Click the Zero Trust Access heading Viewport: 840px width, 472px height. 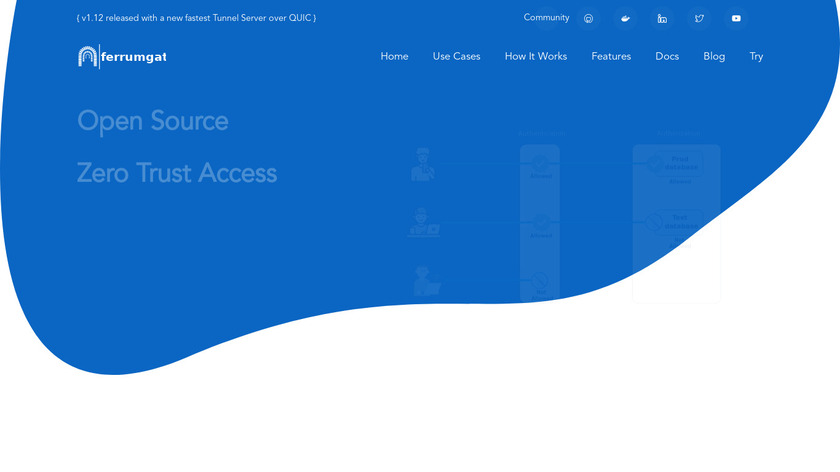pos(177,173)
